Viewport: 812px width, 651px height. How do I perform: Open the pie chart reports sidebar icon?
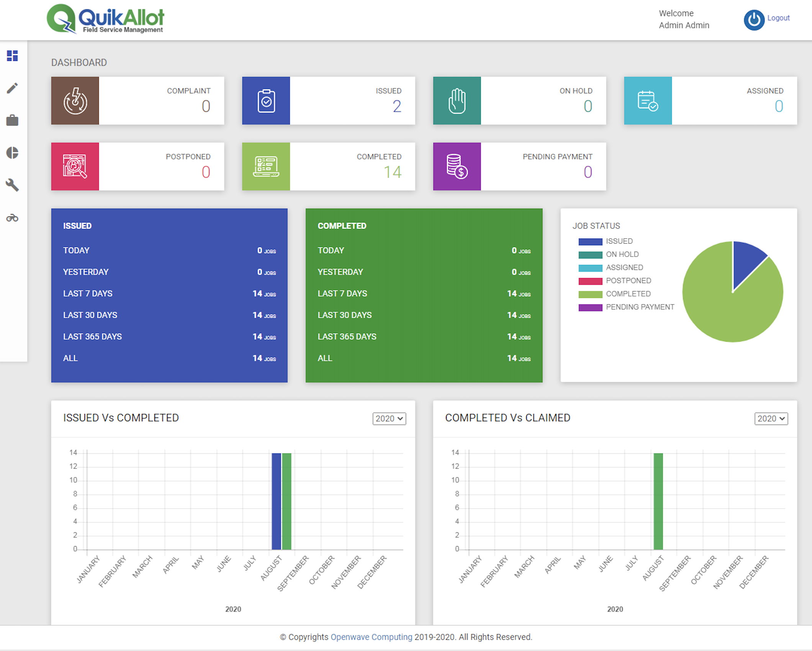[12, 153]
